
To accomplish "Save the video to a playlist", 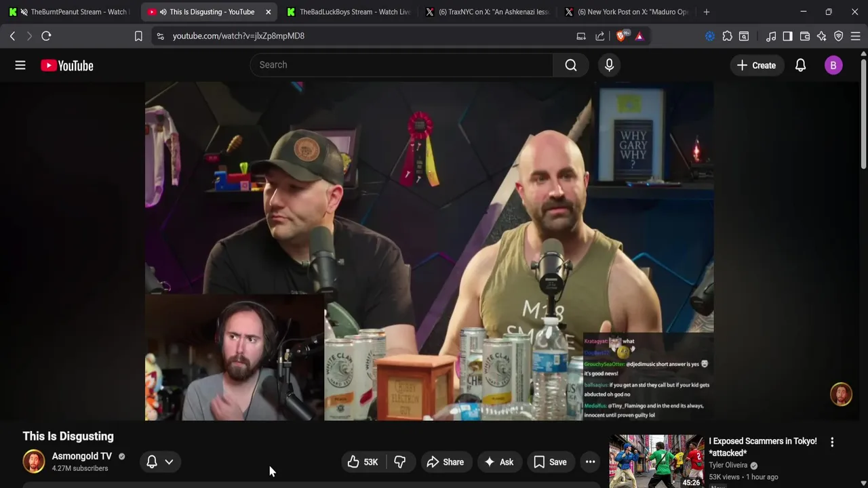I will coord(550,462).
